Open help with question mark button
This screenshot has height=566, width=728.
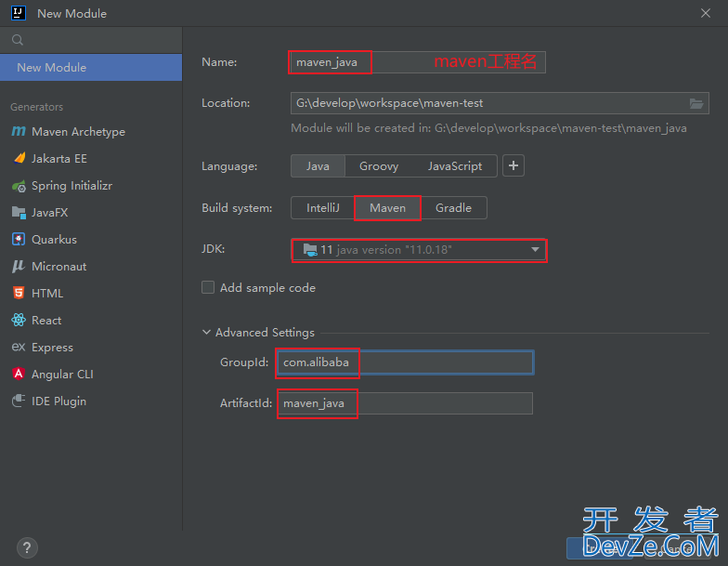pos(27,548)
